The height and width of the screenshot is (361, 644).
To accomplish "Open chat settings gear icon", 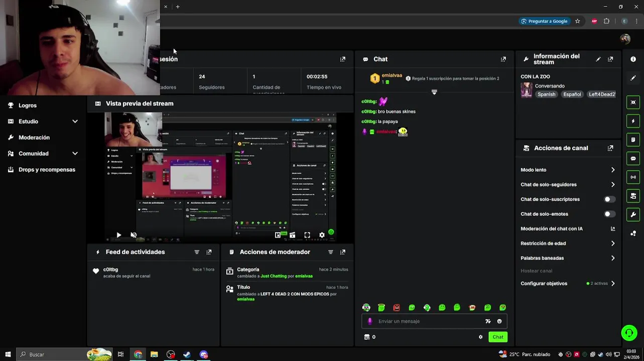I will 480,337.
